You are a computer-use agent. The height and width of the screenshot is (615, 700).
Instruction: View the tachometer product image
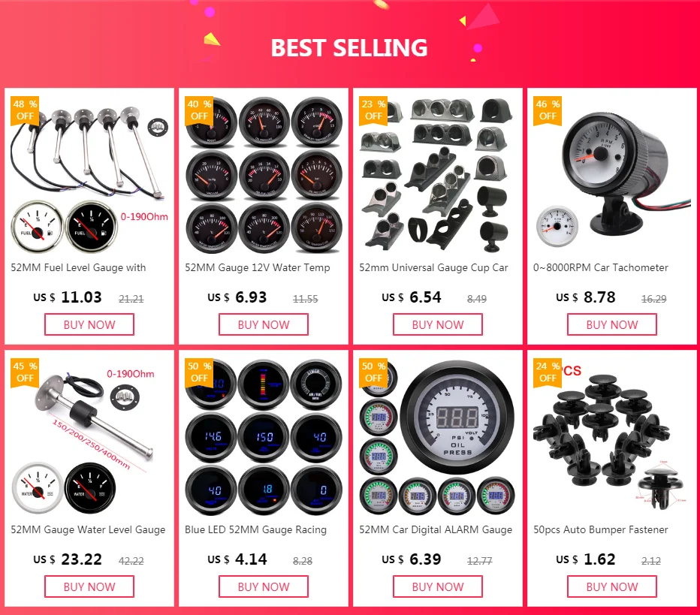612,174
